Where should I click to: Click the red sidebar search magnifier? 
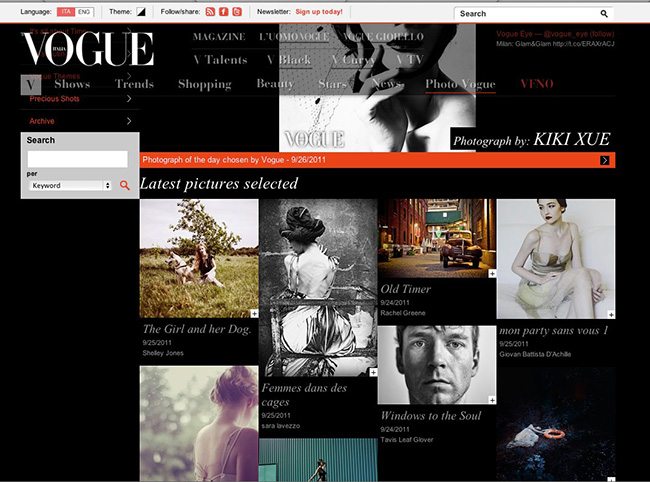(x=124, y=185)
